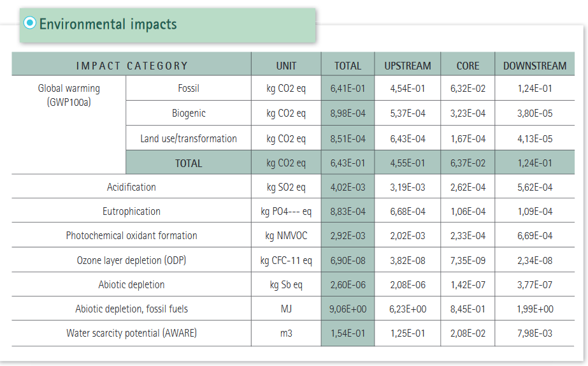Select the Environmental impacts heading text
The width and height of the screenshot is (588, 366).
108,24
